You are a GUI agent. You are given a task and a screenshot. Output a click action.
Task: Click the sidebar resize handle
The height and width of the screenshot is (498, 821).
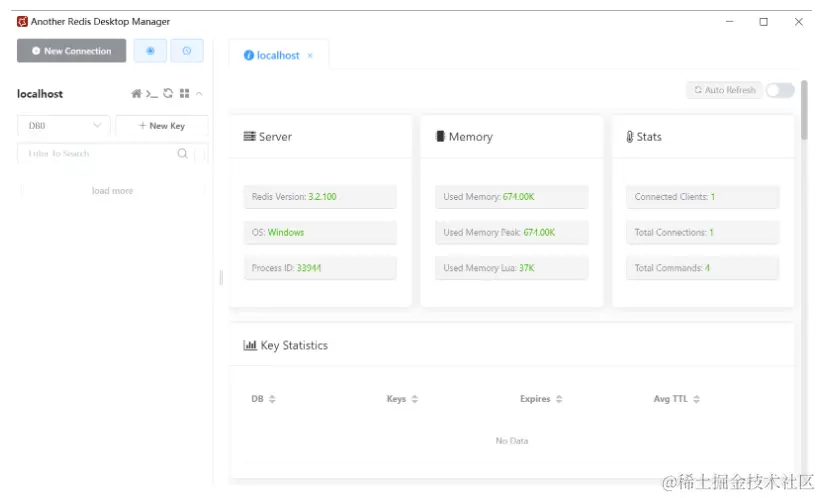point(221,278)
